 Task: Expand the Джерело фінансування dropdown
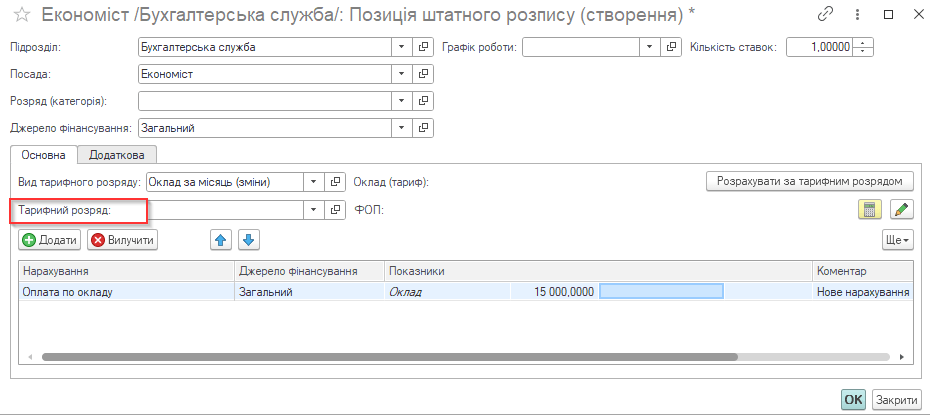click(401, 127)
